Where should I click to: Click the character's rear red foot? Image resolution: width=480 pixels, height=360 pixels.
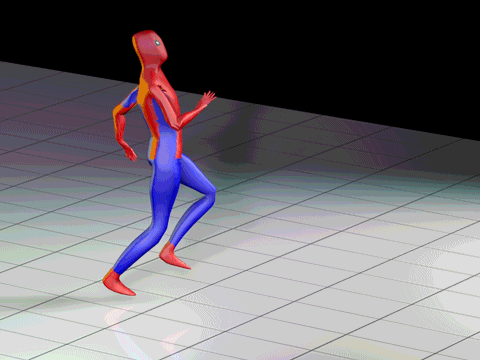click(118, 283)
